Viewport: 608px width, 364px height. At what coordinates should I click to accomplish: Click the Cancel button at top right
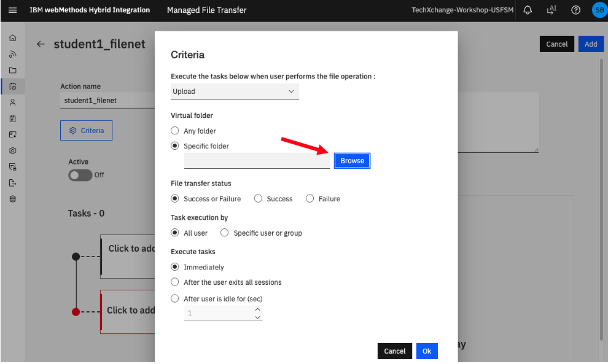[x=557, y=44]
